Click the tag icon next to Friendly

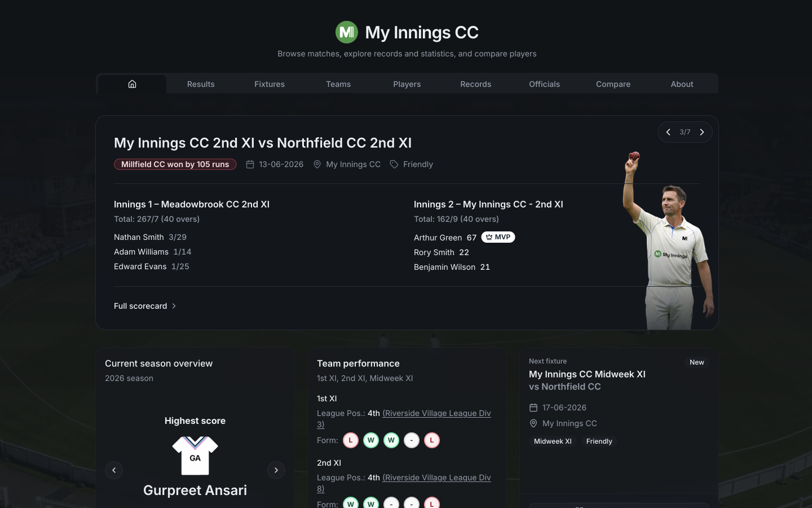click(394, 164)
